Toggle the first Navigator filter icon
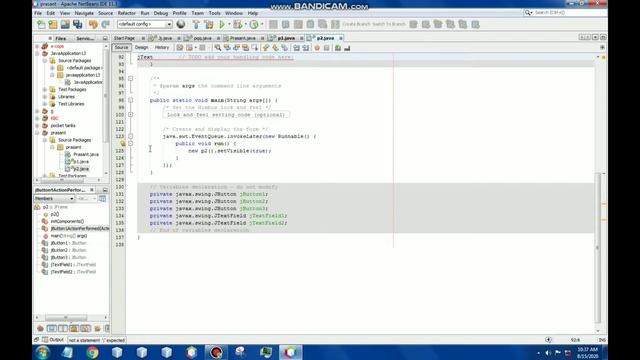Viewport: 640px width, 360px height. pos(40,328)
